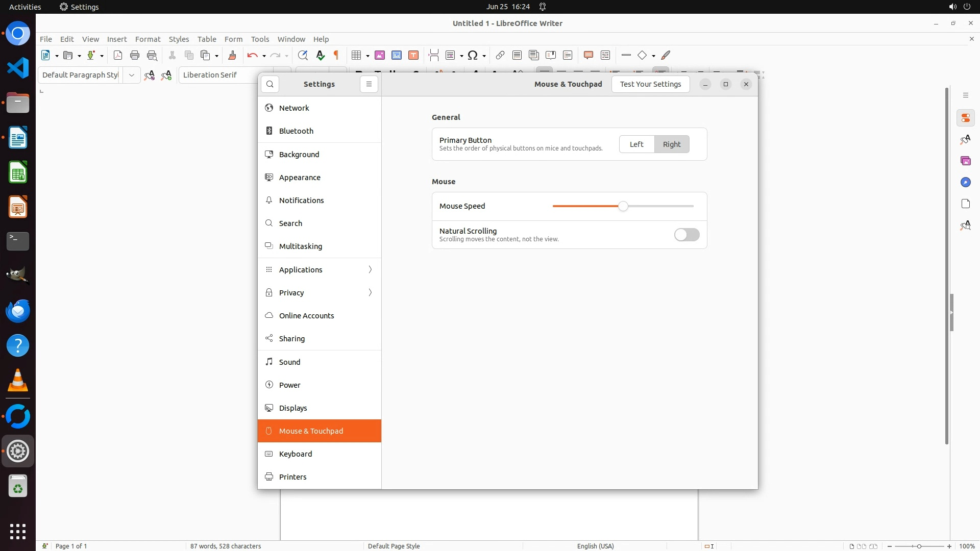Click Insert Special Character omega icon
The height and width of the screenshot is (551, 980).
(x=473, y=55)
